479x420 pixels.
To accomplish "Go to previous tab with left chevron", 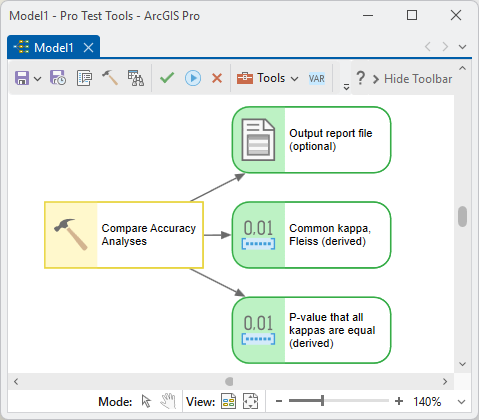I will (x=428, y=47).
